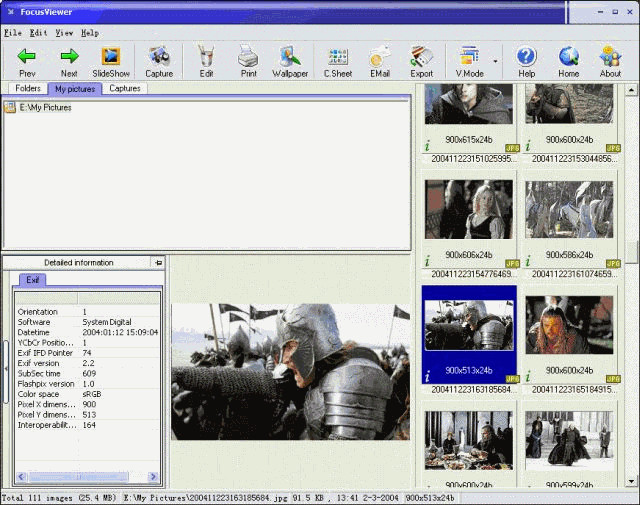
Task: Select the Exif tab
Action: tap(32, 280)
